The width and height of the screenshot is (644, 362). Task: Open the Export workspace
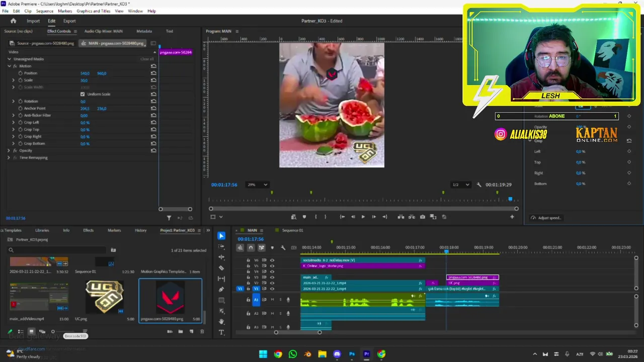pyautogui.click(x=69, y=21)
